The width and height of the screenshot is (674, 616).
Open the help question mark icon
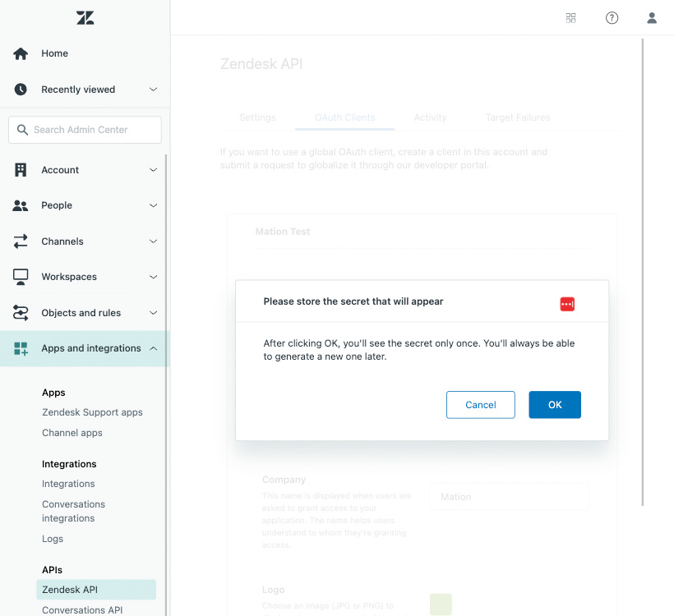[x=612, y=17]
